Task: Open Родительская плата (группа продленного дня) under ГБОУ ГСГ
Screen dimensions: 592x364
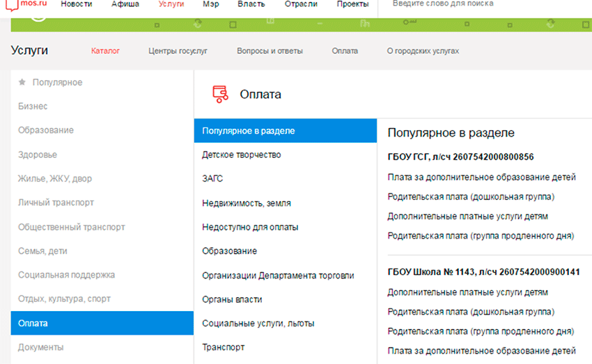Action: click(481, 236)
